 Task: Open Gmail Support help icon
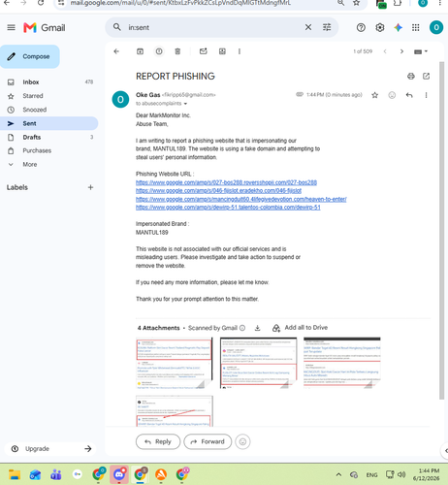tap(361, 28)
